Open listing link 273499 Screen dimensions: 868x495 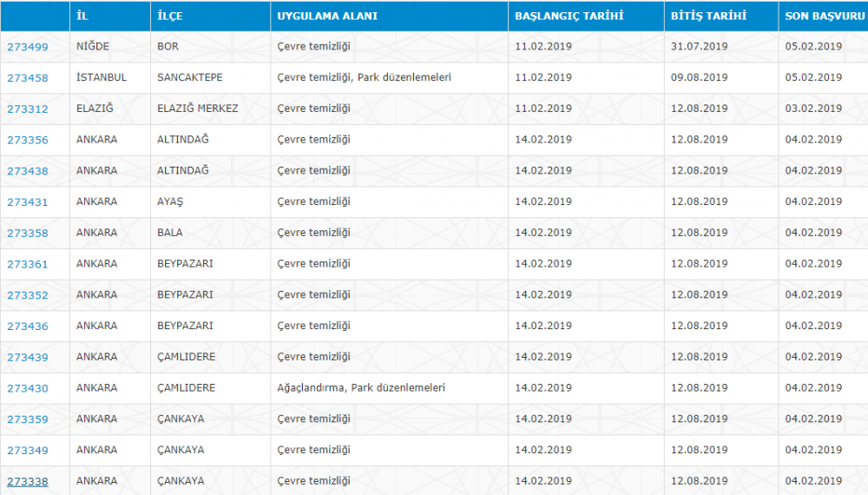[x=28, y=47]
